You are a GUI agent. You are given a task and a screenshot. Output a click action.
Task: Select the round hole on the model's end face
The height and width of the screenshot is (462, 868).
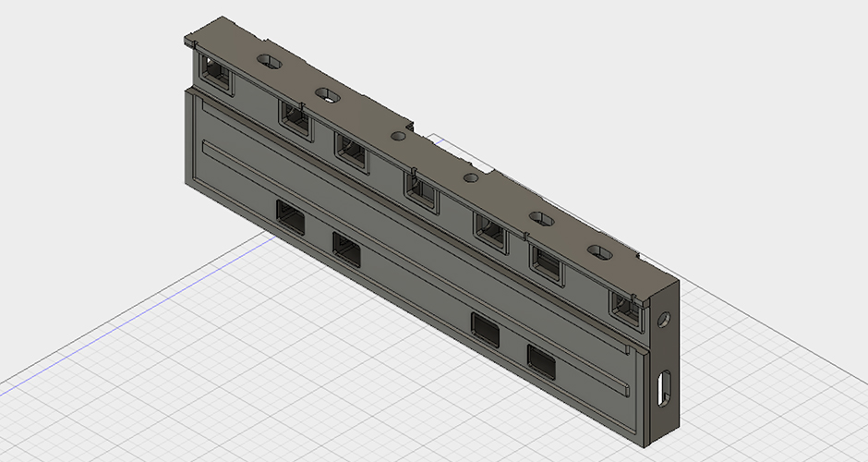(x=663, y=320)
